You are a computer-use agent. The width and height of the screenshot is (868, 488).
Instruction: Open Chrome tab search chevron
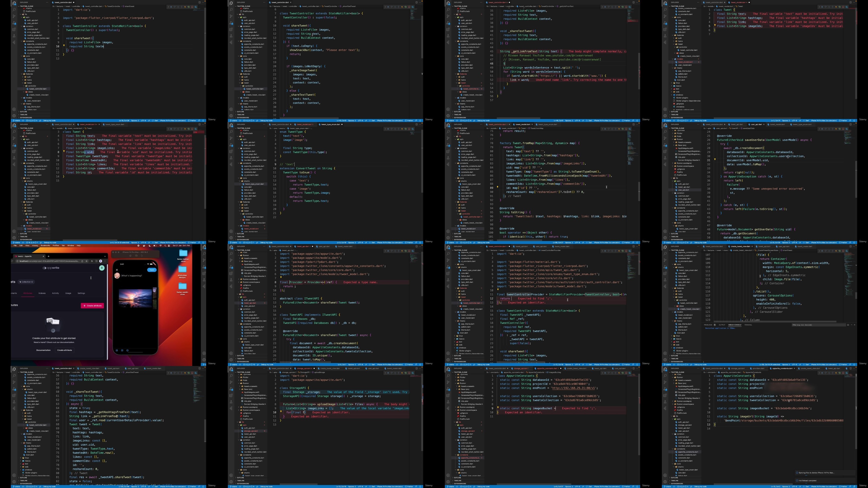(105, 256)
